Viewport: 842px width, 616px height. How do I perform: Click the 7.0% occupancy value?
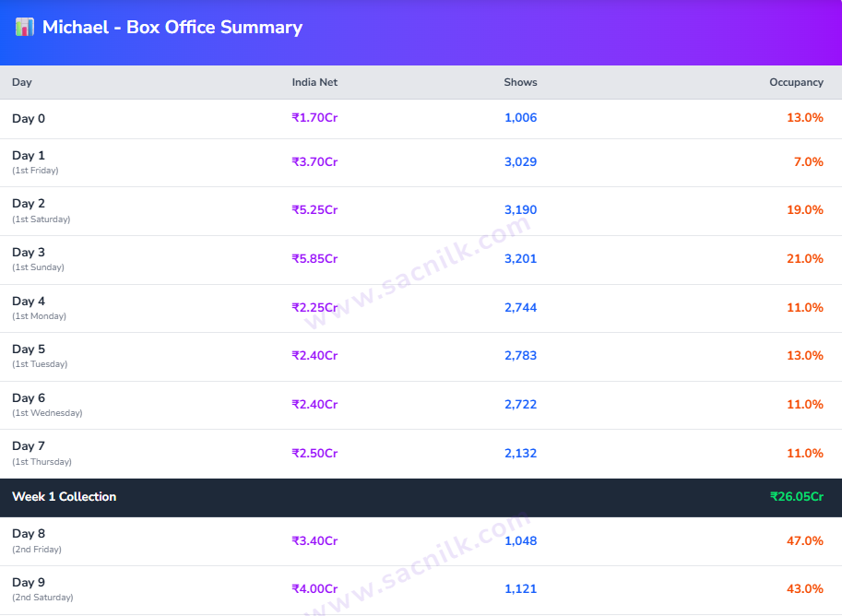coord(808,161)
